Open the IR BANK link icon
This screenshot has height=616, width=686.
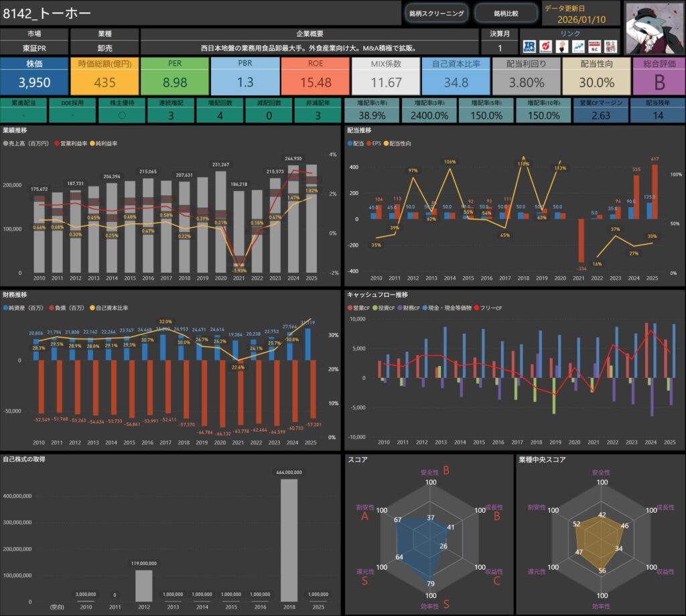click(x=529, y=46)
